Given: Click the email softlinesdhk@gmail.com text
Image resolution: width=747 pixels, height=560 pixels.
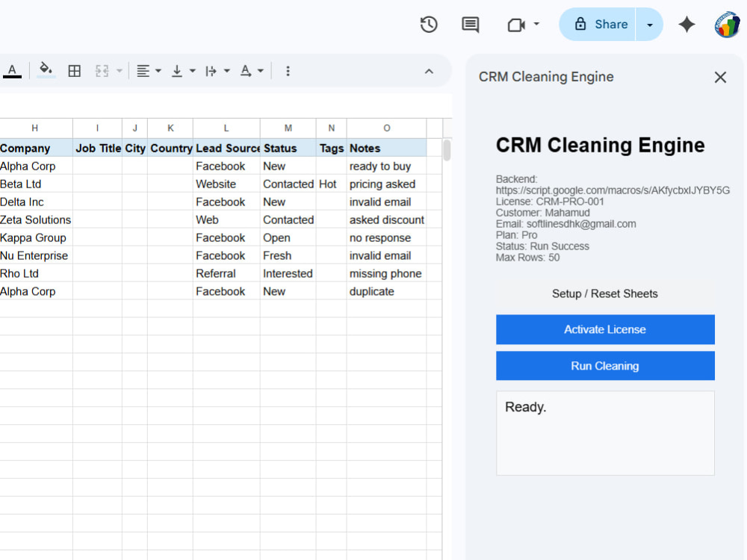Looking at the screenshot, I should [x=581, y=224].
